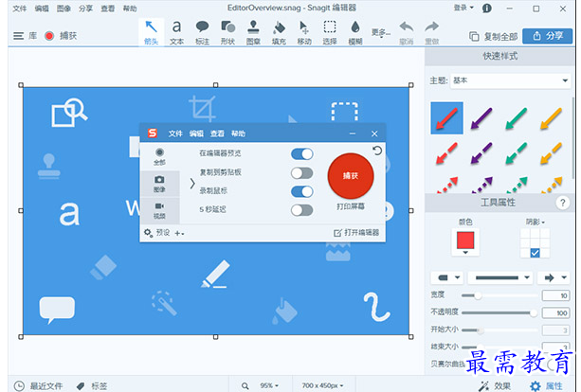Open the Help (帮助) menu in editor
The width and height of the screenshot is (581, 392).
[130, 9]
